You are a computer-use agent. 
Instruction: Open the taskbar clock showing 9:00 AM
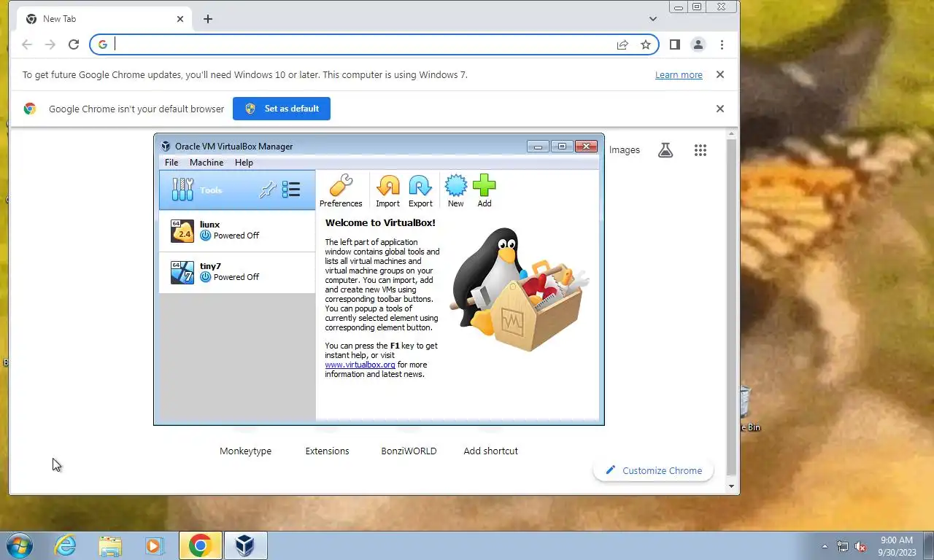tap(897, 546)
